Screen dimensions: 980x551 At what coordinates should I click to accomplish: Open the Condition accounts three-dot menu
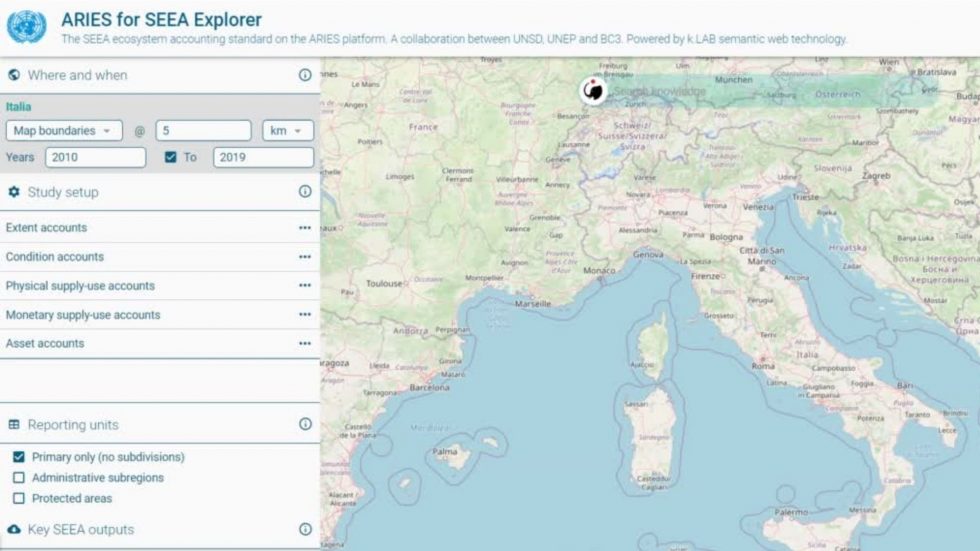coord(304,257)
